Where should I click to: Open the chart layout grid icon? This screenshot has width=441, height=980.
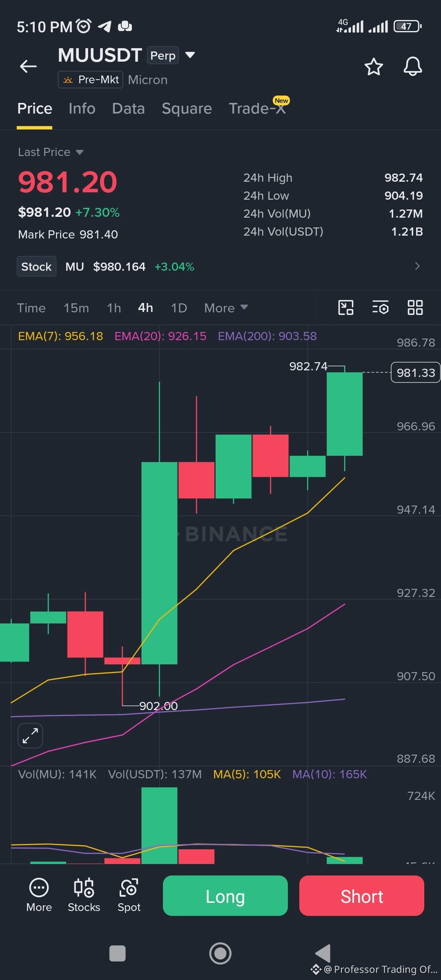[x=415, y=307]
